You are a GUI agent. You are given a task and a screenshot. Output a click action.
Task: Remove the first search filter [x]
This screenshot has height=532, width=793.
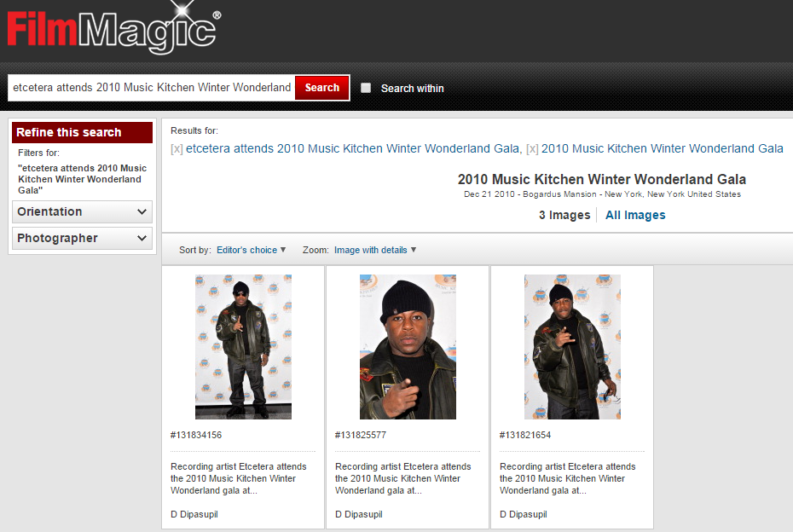coord(177,148)
